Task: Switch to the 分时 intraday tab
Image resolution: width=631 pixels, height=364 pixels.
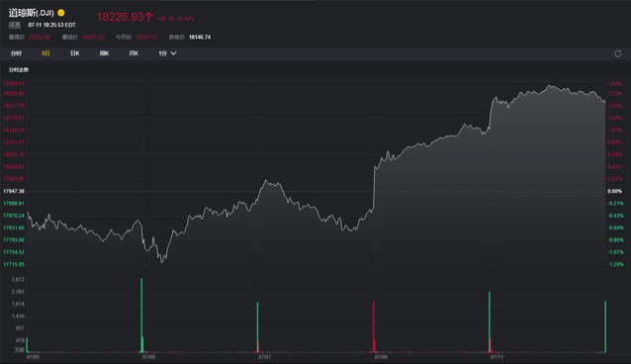Action: click(x=16, y=53)
